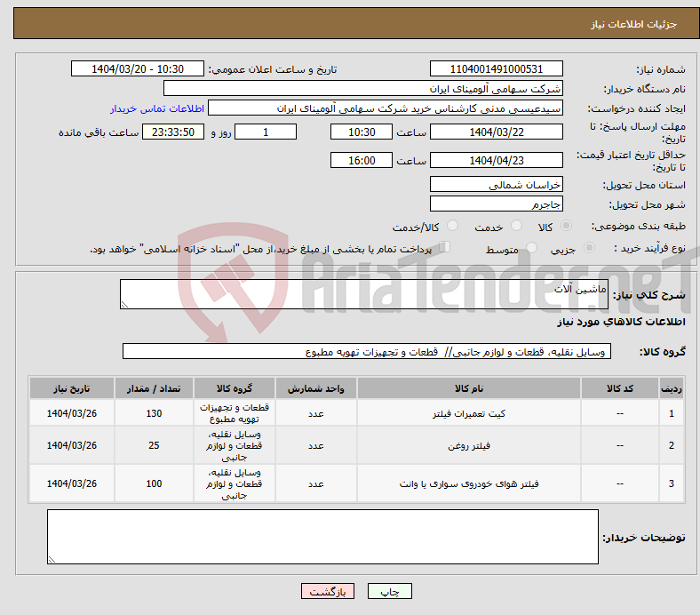Click the city field جاجرم
700x615 pixels.
[496, 204]
